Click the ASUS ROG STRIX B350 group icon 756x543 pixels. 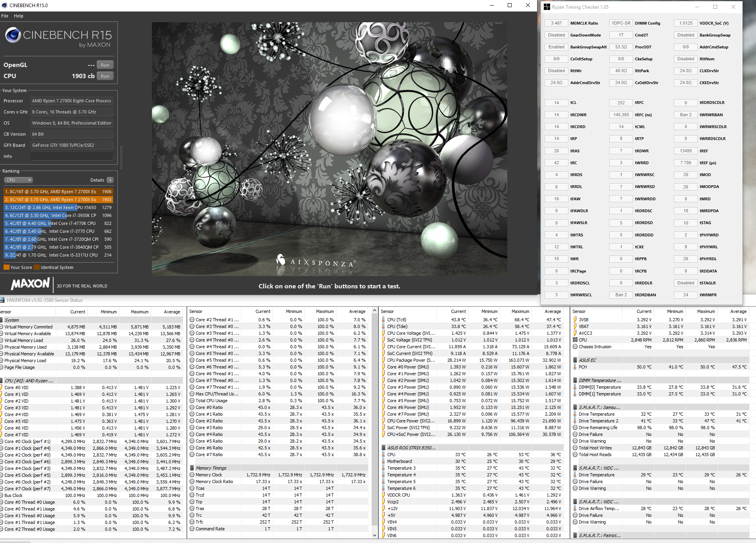(384, 448)
